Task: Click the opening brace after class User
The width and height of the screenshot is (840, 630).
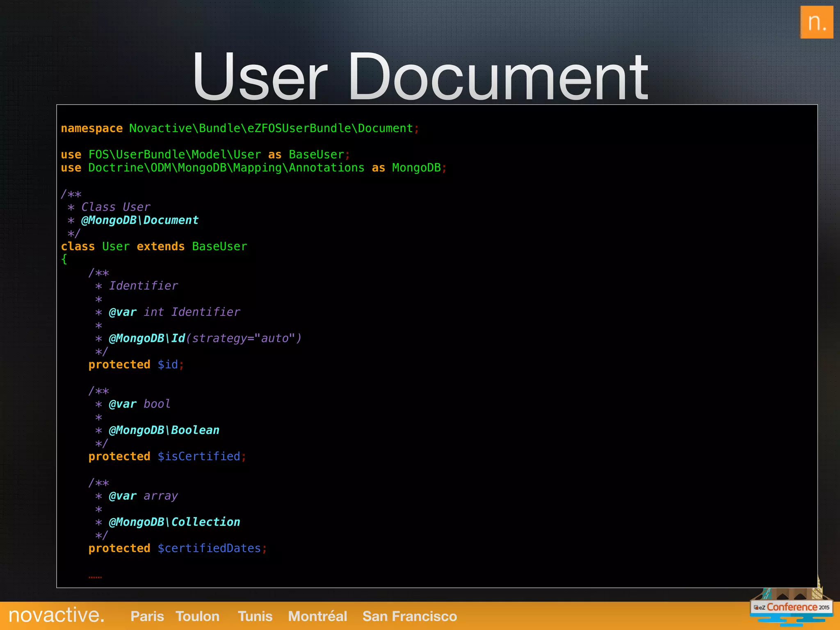Action: click(64, 259)
